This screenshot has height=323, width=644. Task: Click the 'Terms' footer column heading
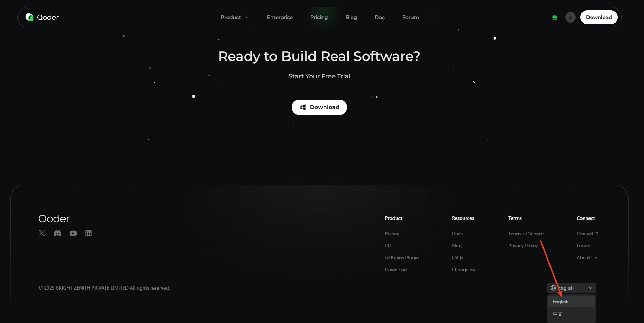pos(515,218)
